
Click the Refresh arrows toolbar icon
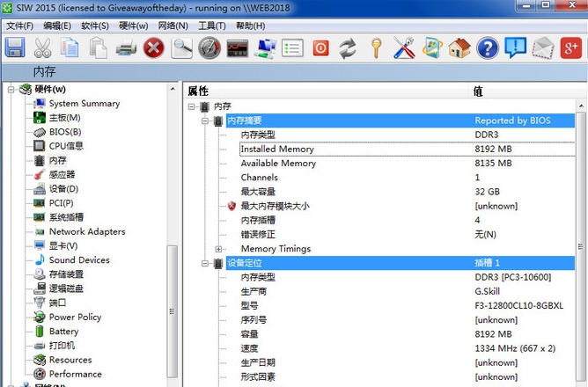(x=348, y=48)
